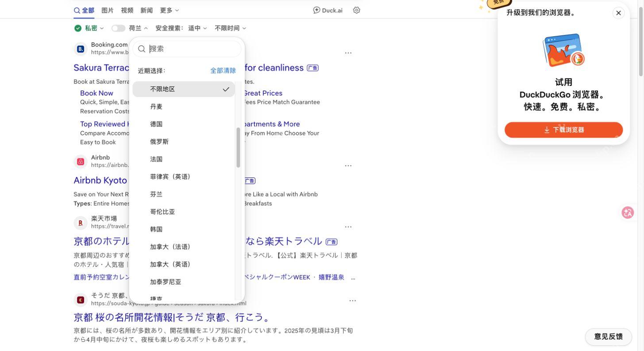This screenshot has width=644, height=351.
Task: Open the more menu for the Booking.com result
Action: click(348, 53)
